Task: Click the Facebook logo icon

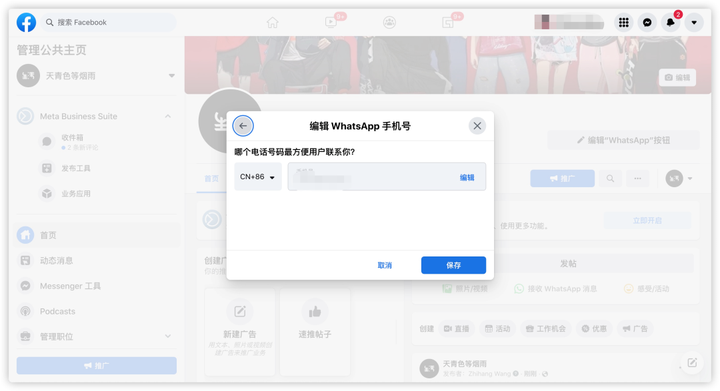Action: pos(26,22)
